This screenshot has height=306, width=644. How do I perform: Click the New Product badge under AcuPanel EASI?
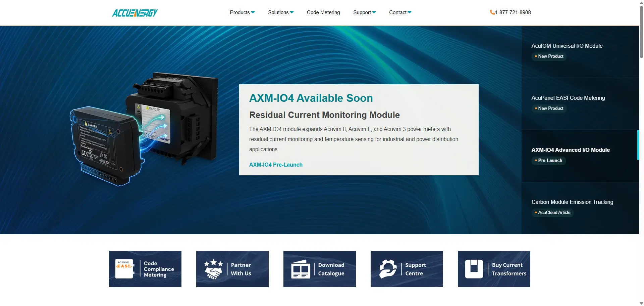(549, 108)
